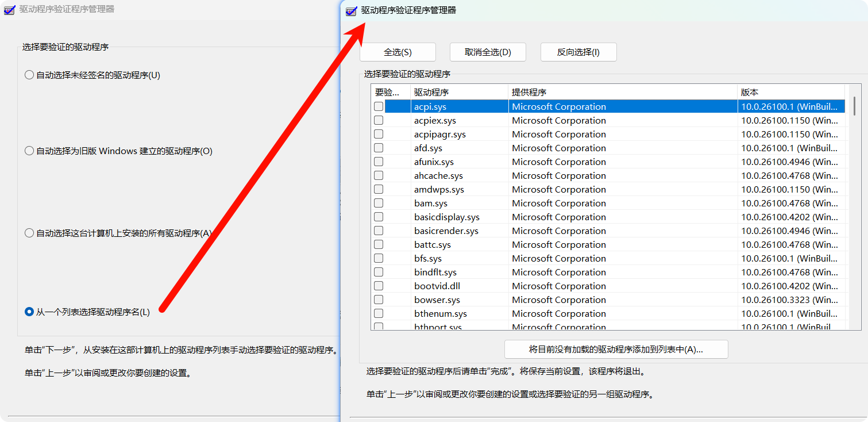The height and width of the screenshot is (422, 868).
Task: Click version 10.0.26100.1150 in amdwps.sys row
Action: (x=790, y=189)
